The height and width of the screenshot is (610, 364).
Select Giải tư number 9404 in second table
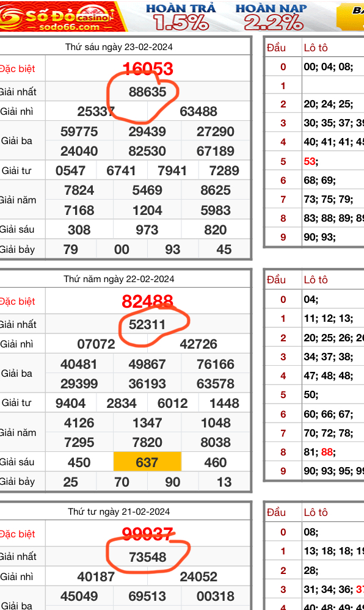70,404
